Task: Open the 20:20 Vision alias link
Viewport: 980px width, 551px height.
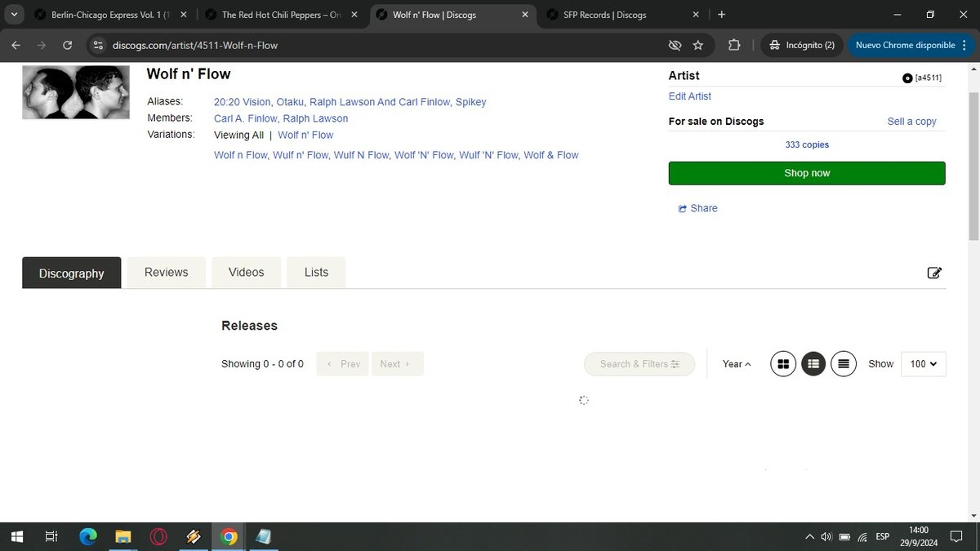Action: 242,102
